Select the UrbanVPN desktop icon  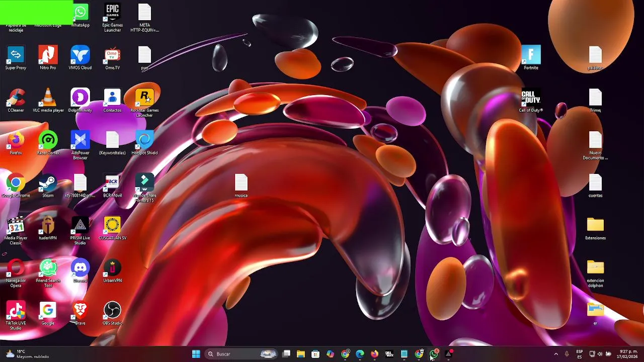click(x=112, y=271)
